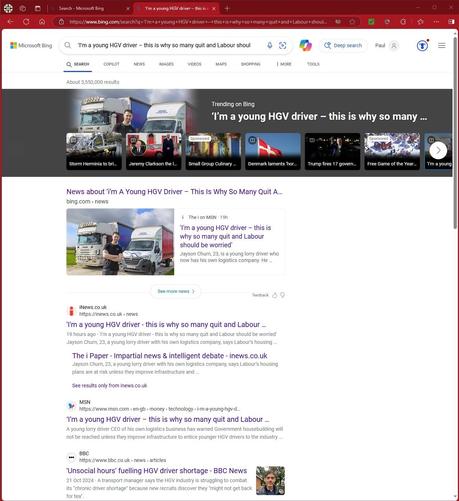
Task: Open the browser profile icon in title bar
Action: click(x=8, y=8)
